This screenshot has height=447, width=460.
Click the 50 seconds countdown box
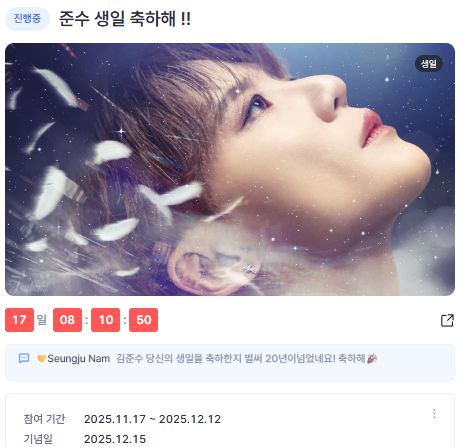pyautogui.click(x=144, y=320)
